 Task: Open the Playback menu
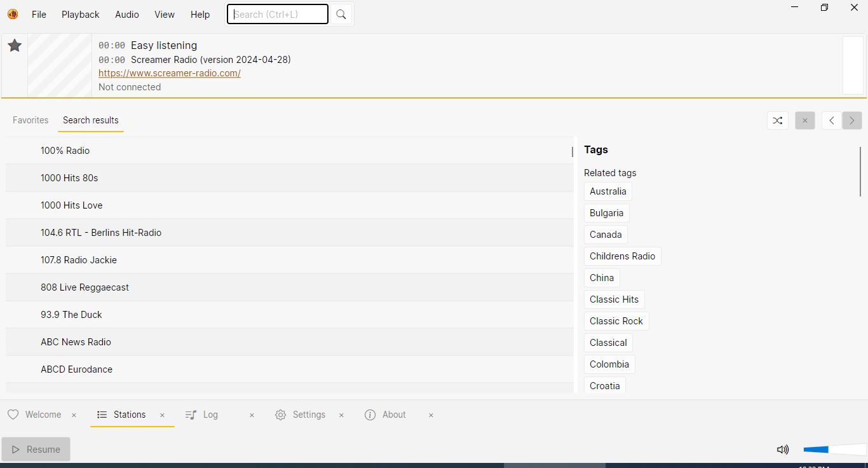pos(81,15)
